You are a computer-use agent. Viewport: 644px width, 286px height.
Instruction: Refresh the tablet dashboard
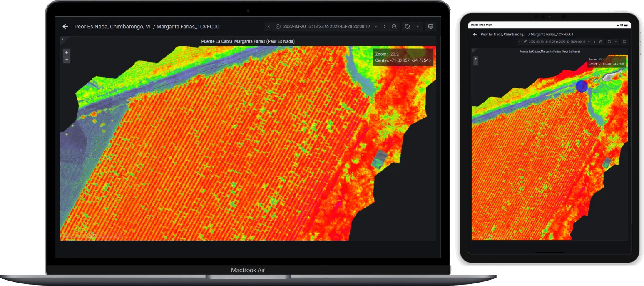point(609,42)
